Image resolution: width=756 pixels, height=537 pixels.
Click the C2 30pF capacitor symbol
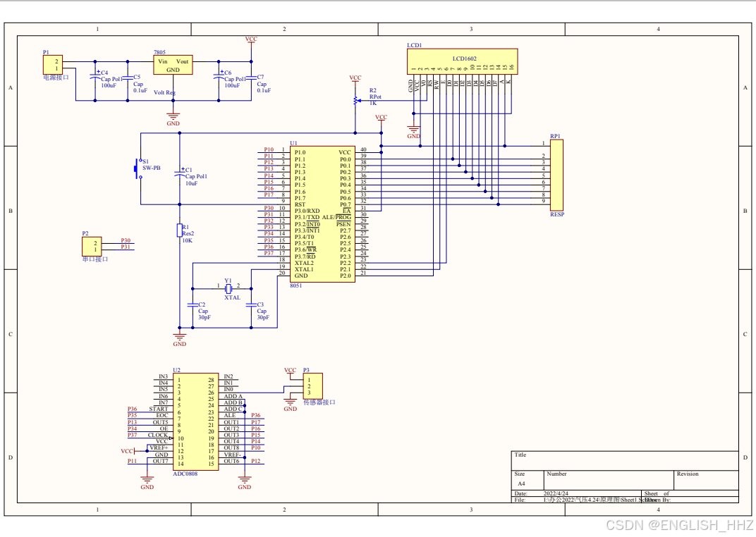[193, 305]
